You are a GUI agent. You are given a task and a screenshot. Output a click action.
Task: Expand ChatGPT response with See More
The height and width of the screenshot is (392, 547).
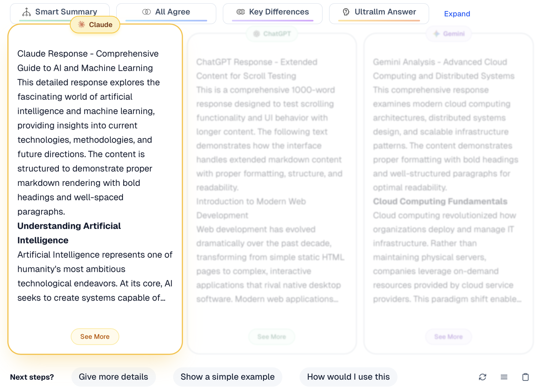[272, 337]
